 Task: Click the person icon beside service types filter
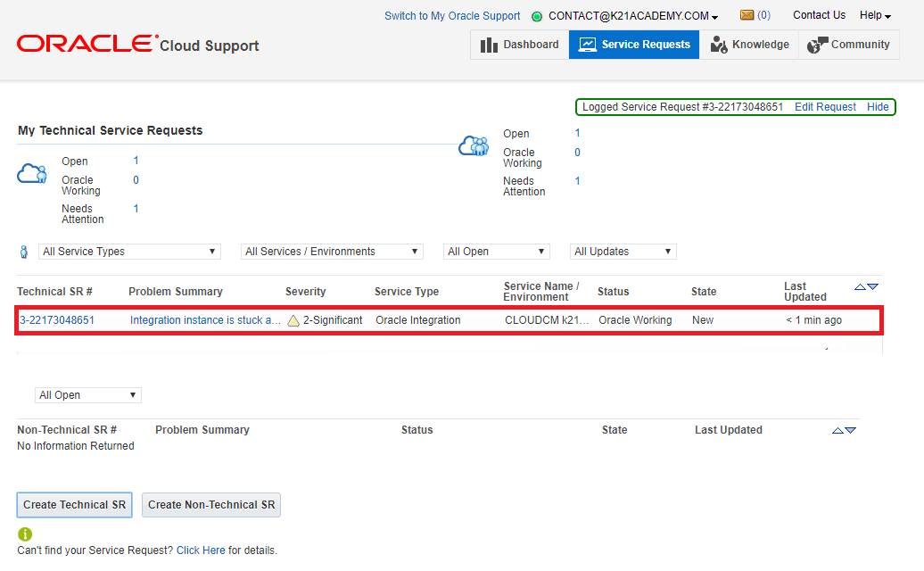click(x=24, y=252)
